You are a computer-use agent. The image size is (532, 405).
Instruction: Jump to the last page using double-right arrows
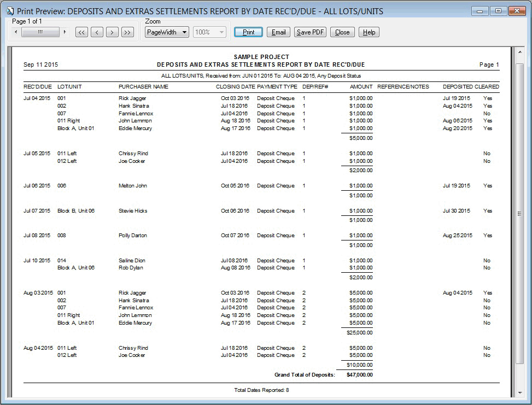coord(127,32)
